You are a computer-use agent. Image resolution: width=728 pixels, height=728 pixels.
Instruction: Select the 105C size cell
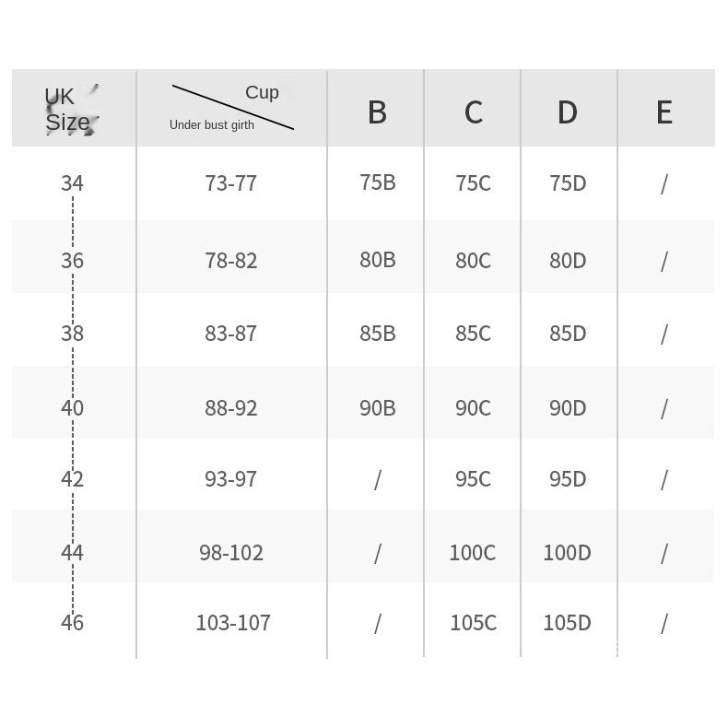[473, 623]
